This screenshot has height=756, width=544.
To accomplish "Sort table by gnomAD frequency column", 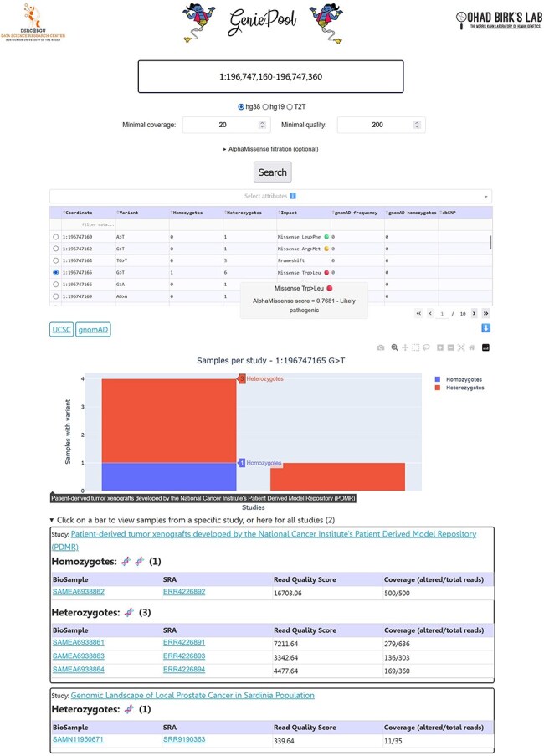I will [333, 213].
